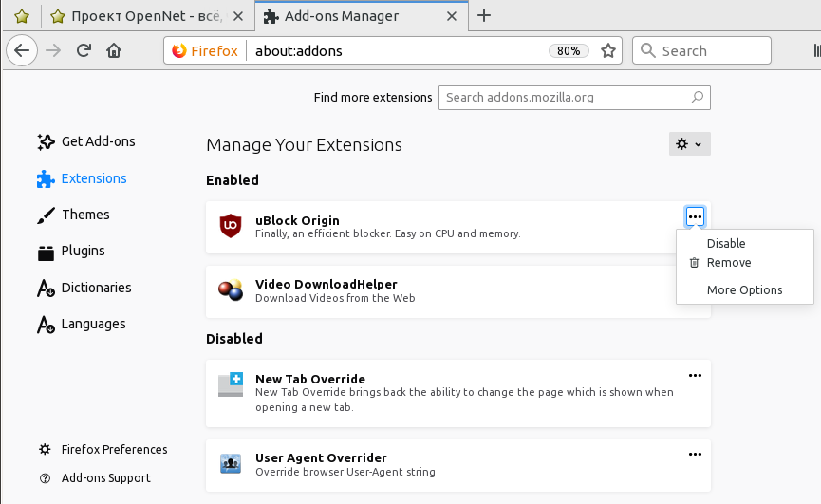Select More Options in the context menu
This screenshot has height=504, width=821.
[x=744, y=290]
